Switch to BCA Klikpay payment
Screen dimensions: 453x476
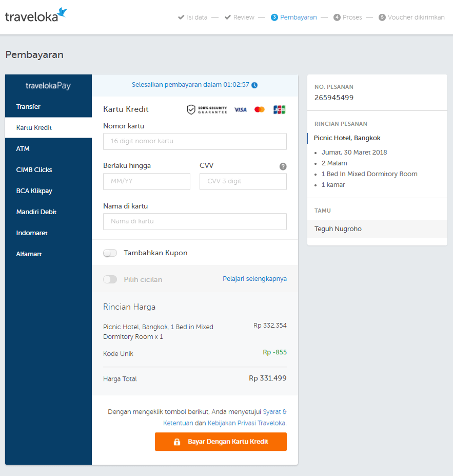click(x=34, y=191)
